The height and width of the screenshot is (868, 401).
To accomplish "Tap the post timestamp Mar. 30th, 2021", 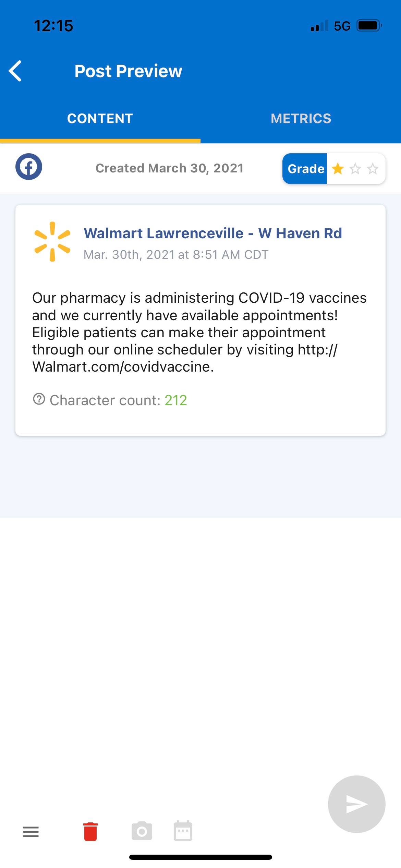I will (176, 255).
